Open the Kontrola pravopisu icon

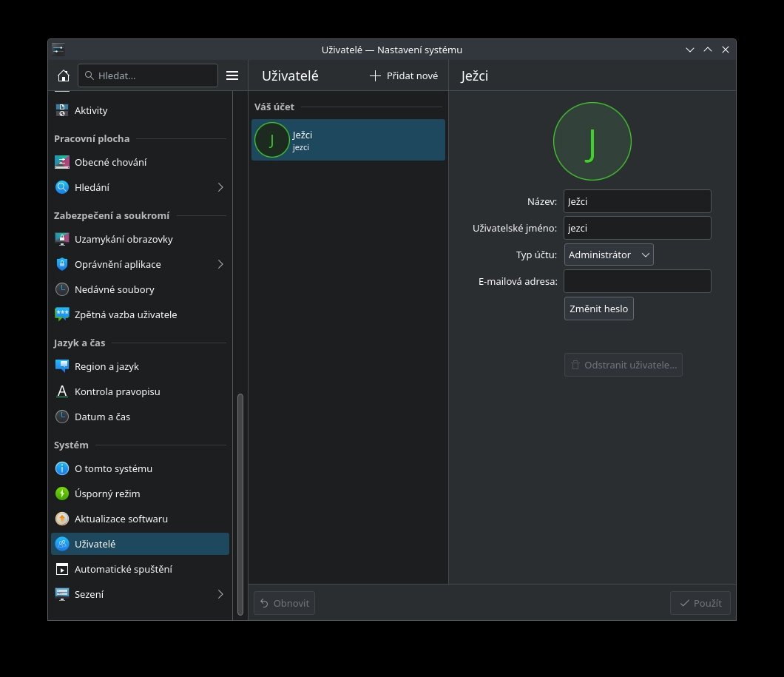pos(62,391)
